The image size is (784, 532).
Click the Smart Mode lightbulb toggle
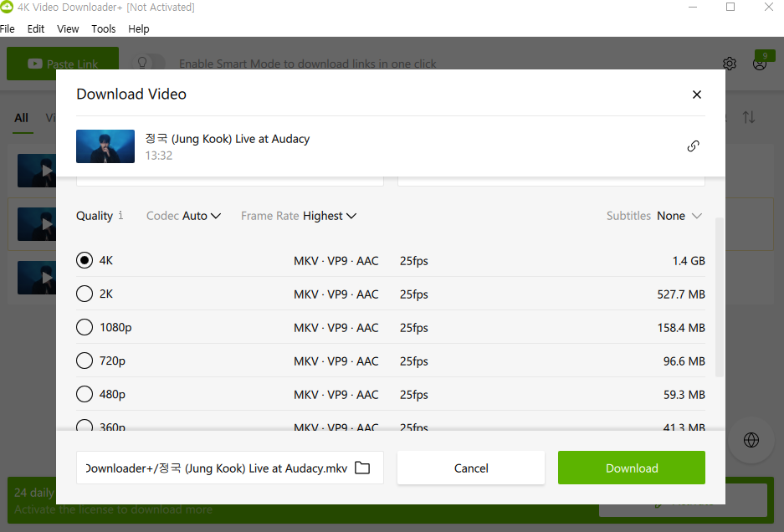tap(147, 64)
